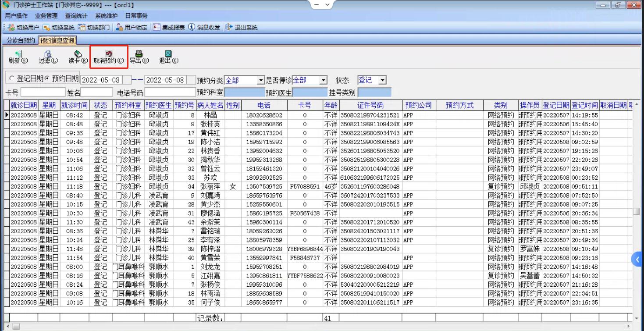Click the 类别 column header
Image resolution: width=644 pixels, height=331 pixels.
pyautogui.click(x=501, y=105)
